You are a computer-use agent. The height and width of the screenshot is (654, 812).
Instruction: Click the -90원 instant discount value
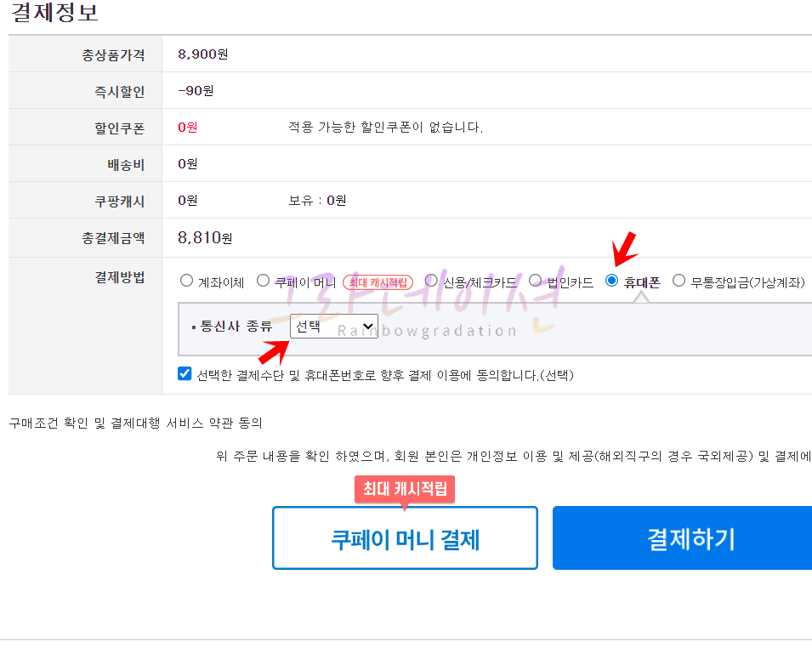tap(196, 91)
